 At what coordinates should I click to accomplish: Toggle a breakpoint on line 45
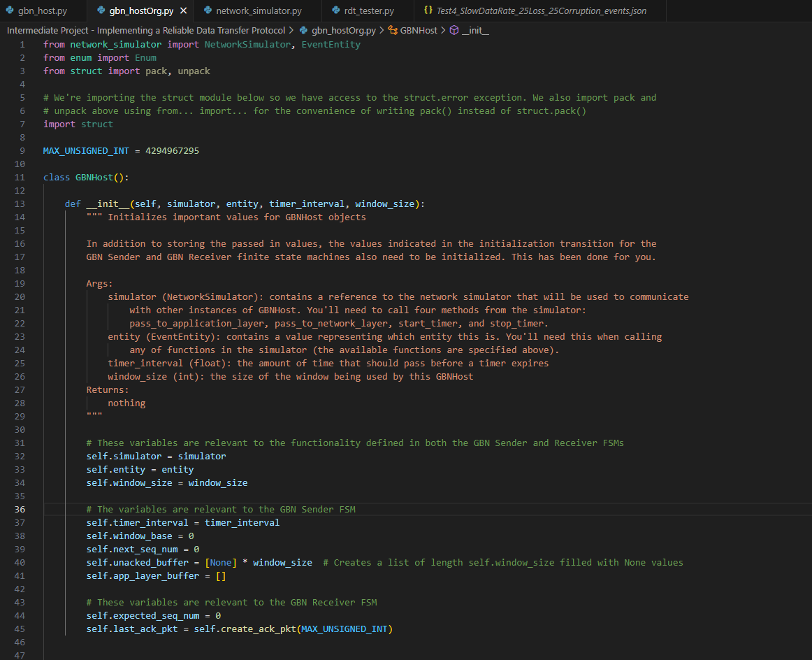[x=8, y=629]
